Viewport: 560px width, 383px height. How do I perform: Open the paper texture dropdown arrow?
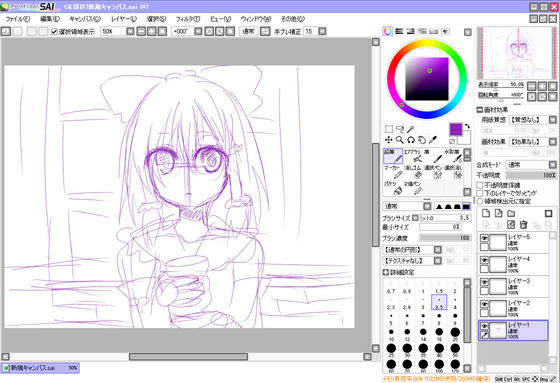pyautogui.click(x=552, y=120)
